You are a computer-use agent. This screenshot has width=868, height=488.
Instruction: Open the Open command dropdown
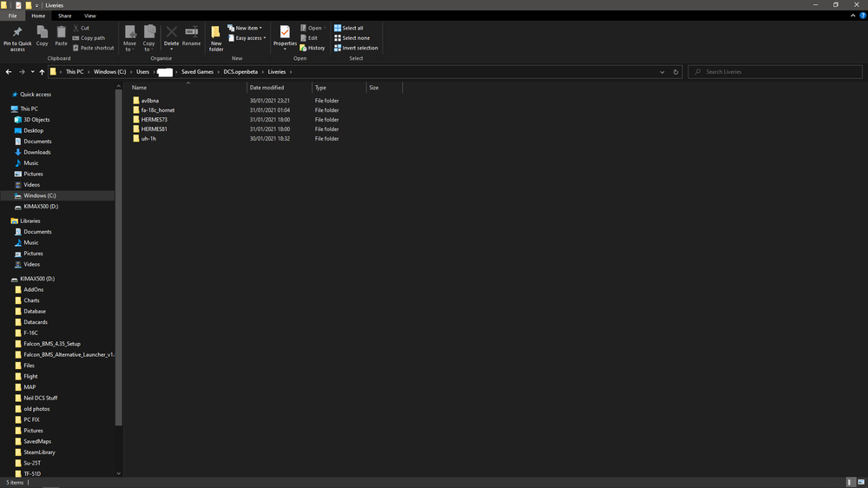coord(313,28)
